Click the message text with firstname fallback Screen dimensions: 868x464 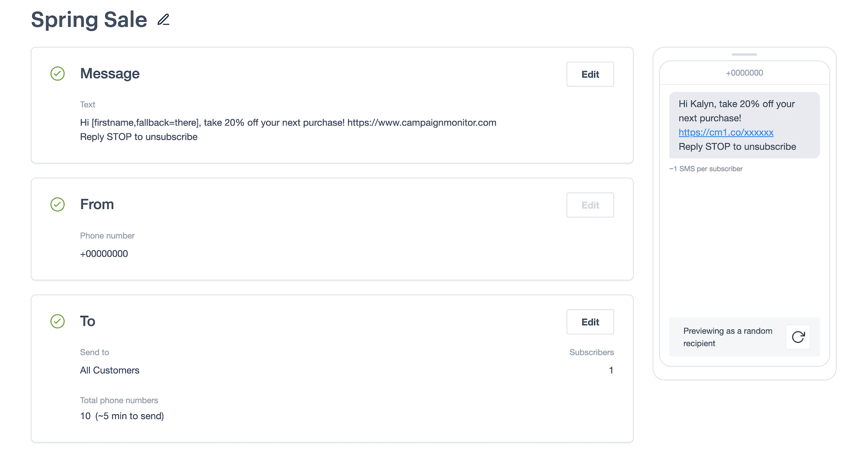coord(288,123)
